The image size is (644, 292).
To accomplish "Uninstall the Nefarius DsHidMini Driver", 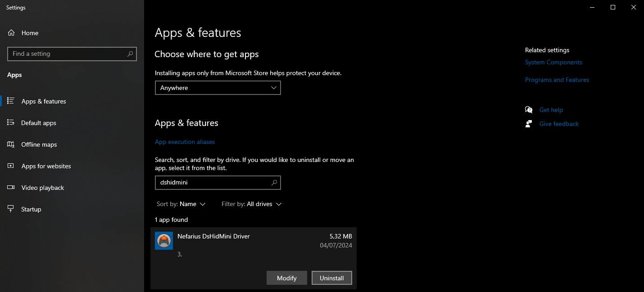I will (332, 278).
